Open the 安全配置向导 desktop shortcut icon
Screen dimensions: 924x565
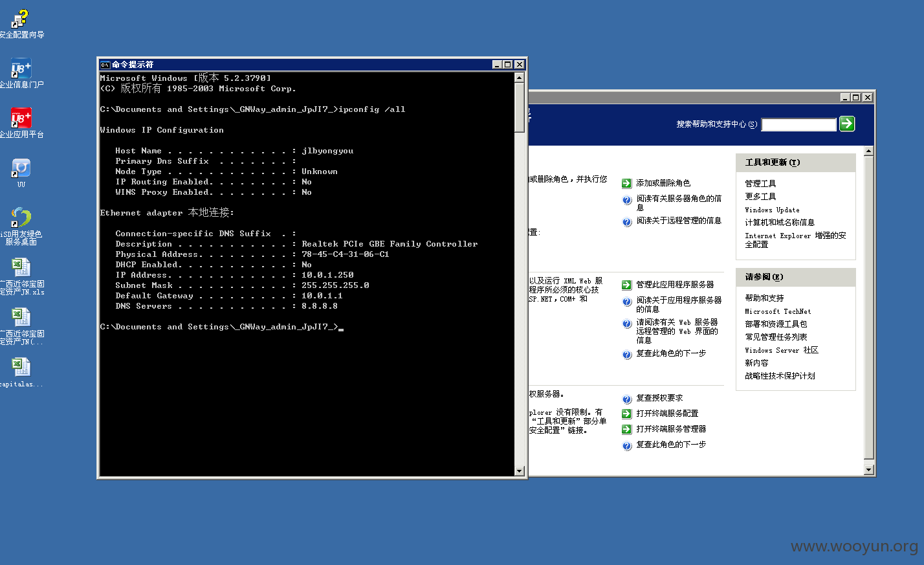pyautogui.click(x=21, y=19)
